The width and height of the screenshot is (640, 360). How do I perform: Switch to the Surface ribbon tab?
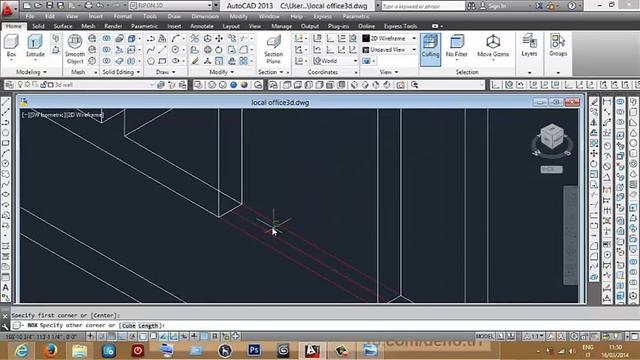coord(63,26)
